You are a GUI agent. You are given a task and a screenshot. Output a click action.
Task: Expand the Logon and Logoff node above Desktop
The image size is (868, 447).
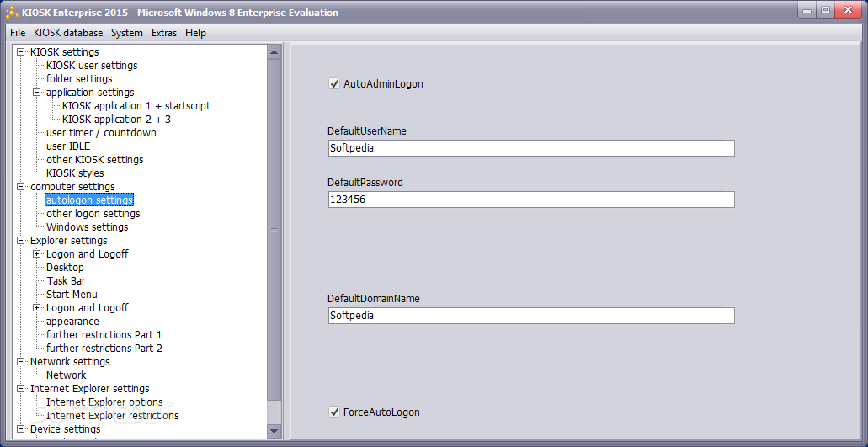[37, 254]
